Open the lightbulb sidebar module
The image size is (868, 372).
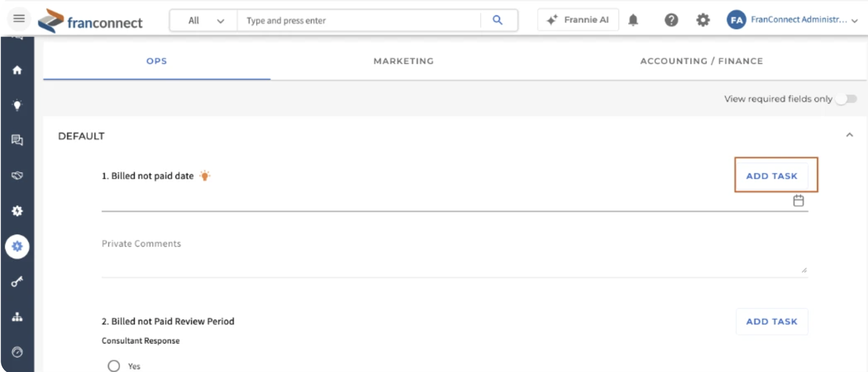click(17, 105)
